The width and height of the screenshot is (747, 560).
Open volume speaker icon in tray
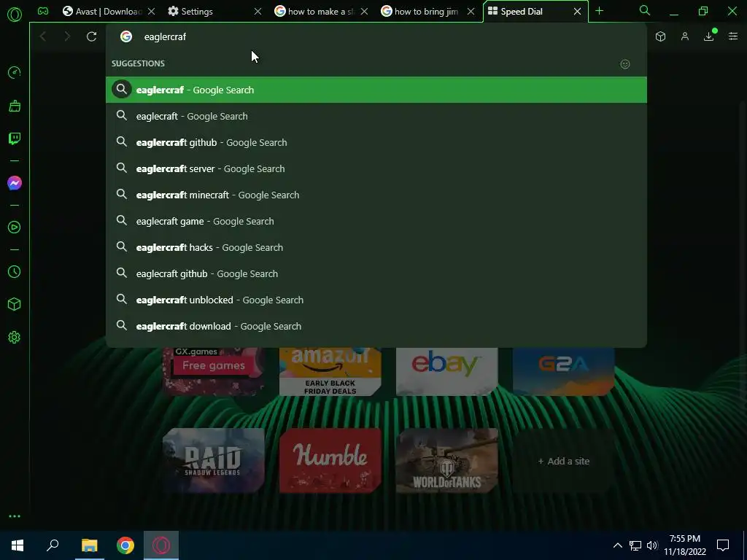[652, 545]
